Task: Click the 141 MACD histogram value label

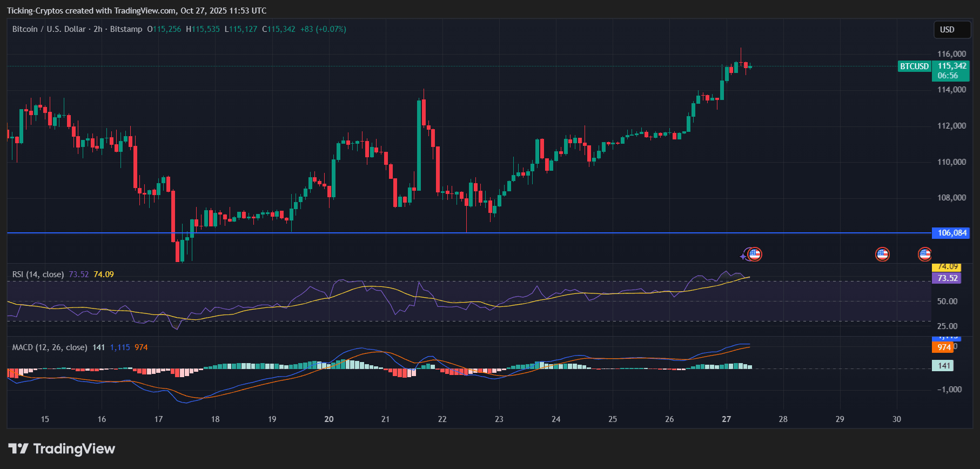Action: coord(943,366)
